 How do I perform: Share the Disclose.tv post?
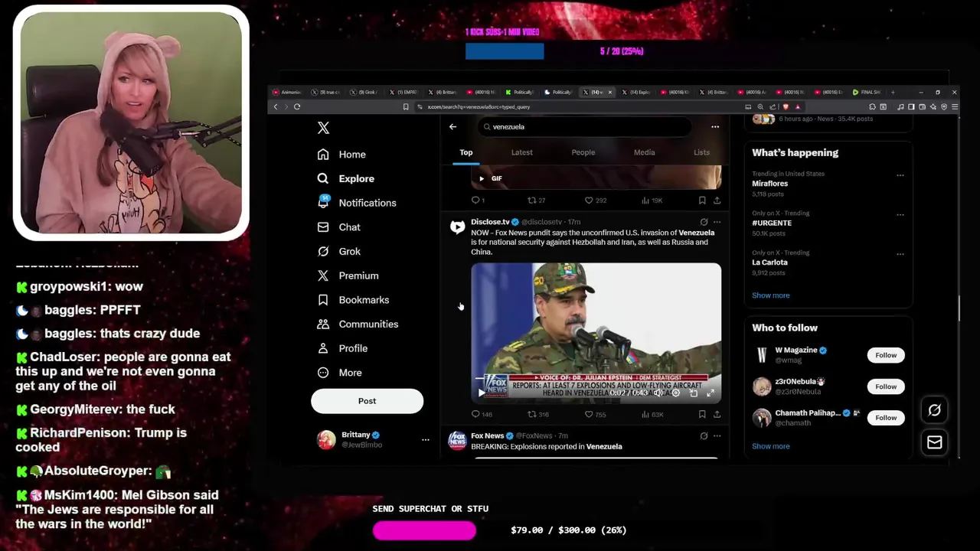tap(717, 414)
